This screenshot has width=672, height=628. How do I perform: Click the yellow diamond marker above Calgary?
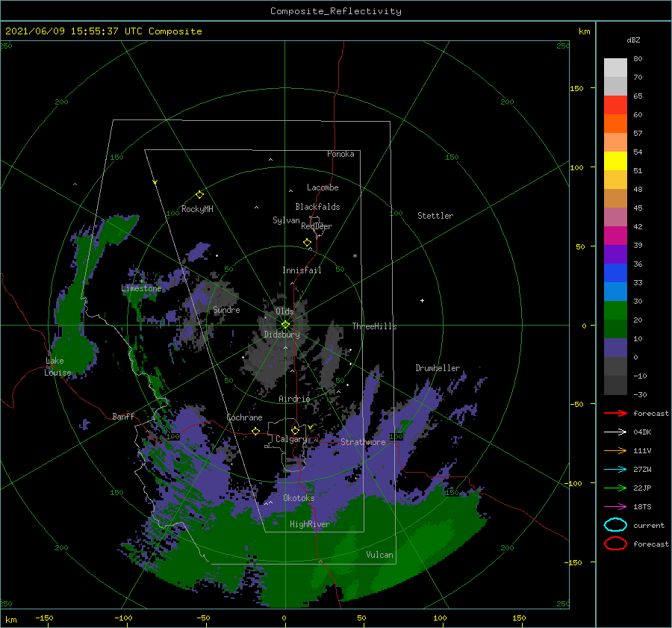tap(295, 430)
